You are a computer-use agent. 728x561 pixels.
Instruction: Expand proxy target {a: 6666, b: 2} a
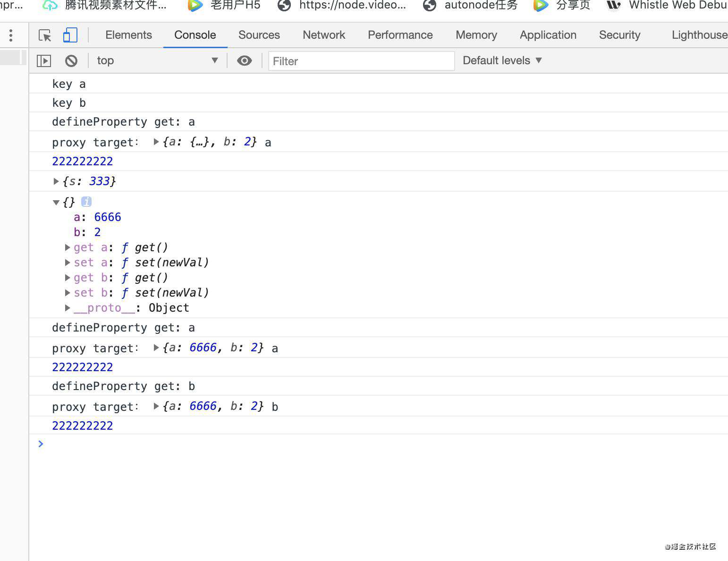point(156,348)
